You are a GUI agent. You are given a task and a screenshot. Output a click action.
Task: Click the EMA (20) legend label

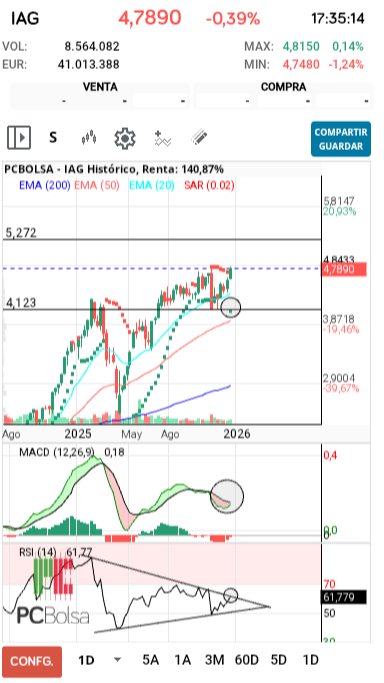[x=152, y=186]
